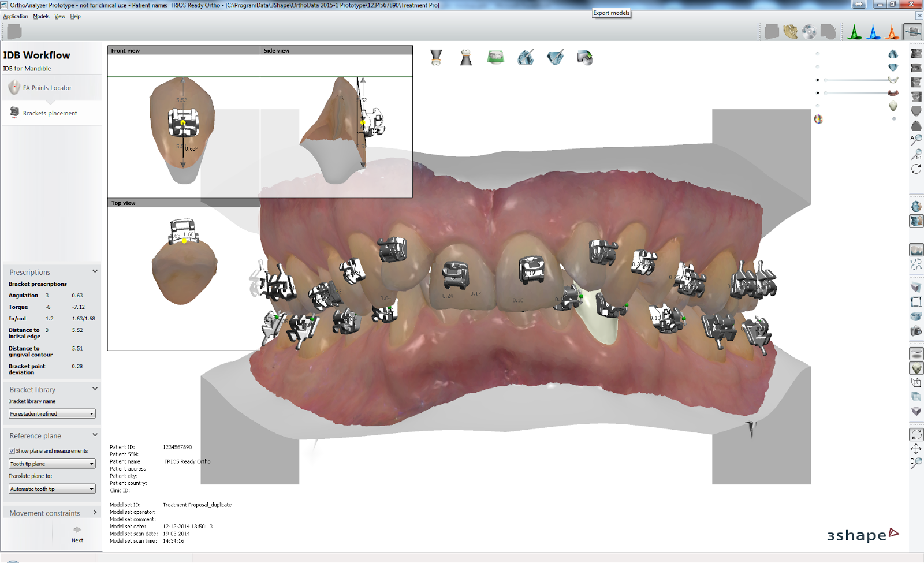Click the Angulation value 0.63
924x563 pixels.
click(x=77, y=296)
